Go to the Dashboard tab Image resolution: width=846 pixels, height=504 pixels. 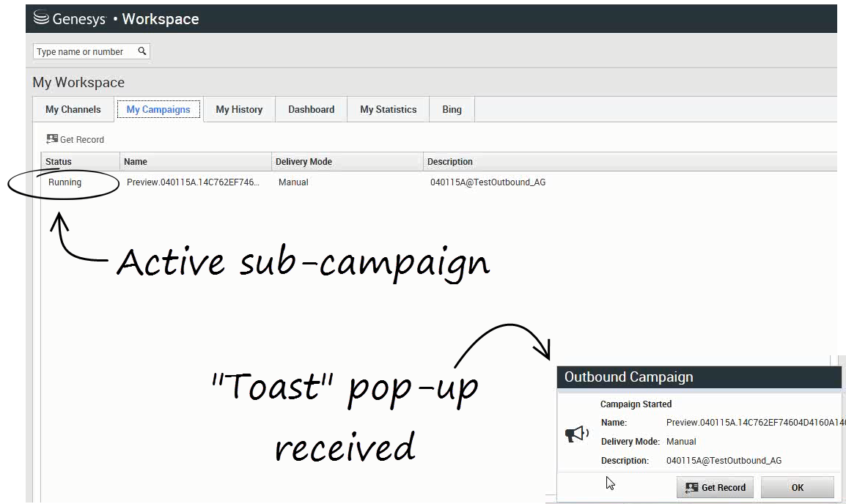(x=311, y=109)
